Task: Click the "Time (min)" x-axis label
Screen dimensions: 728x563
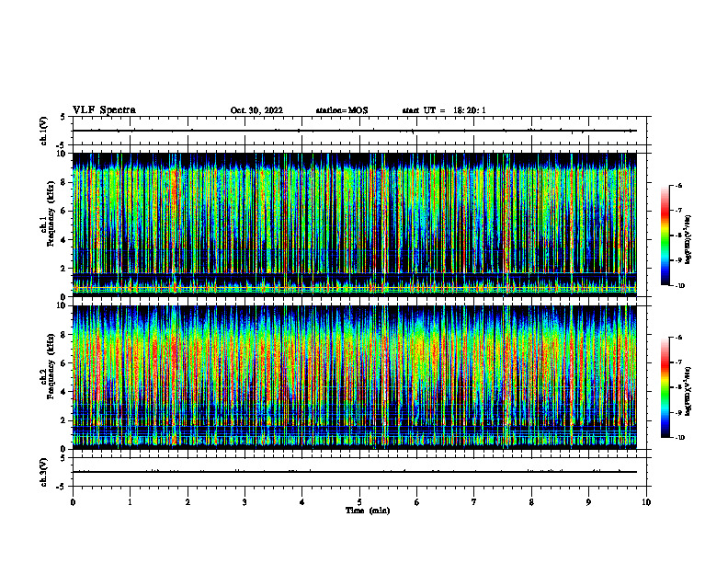Action: [368, 511]
